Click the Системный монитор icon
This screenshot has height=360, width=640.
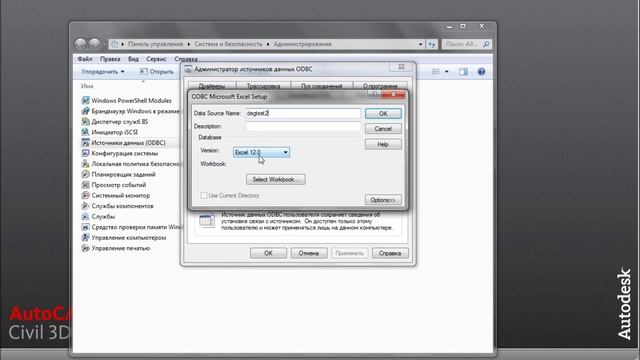pyautogui.click(x=85, y=196)
